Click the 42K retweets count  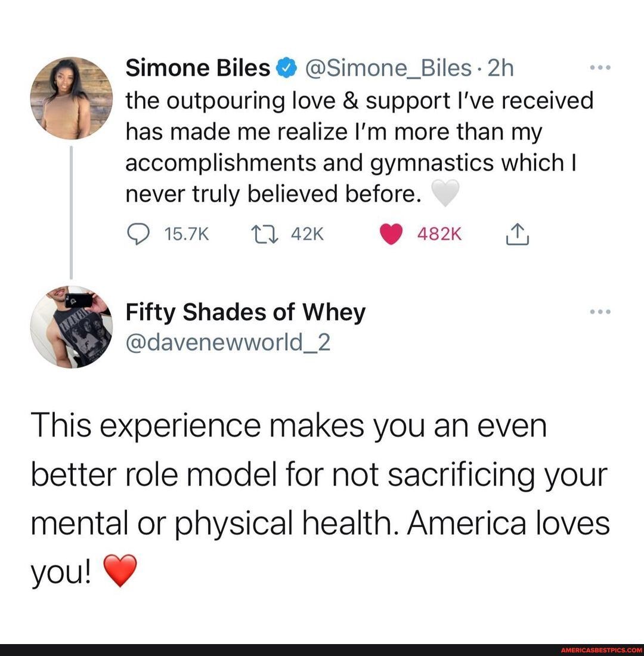[308, 234]
